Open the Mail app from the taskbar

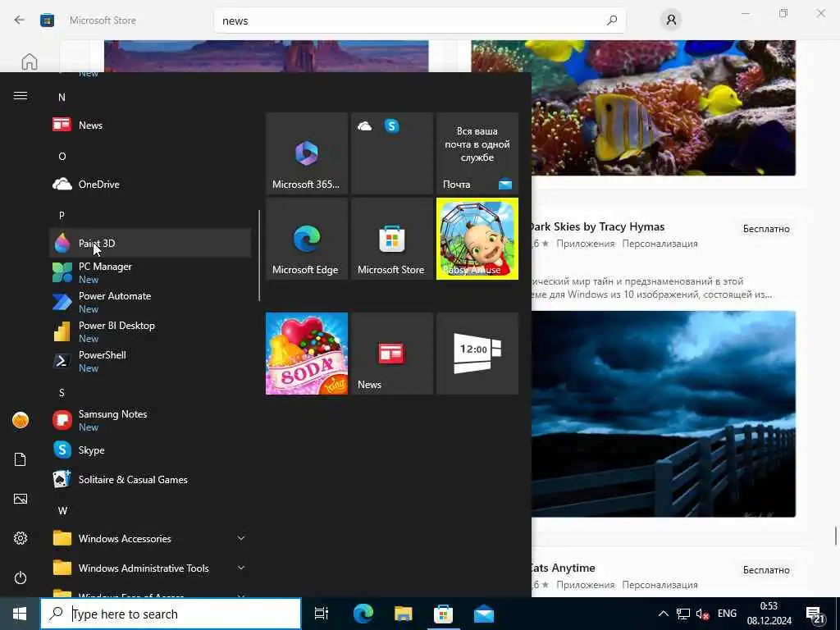tap(484, 614)
